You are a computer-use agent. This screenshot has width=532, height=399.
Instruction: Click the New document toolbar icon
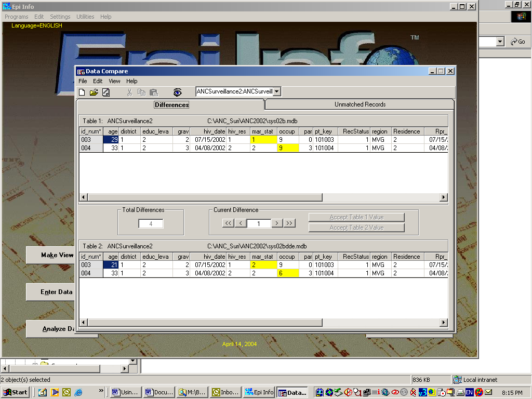coord(82,92)
